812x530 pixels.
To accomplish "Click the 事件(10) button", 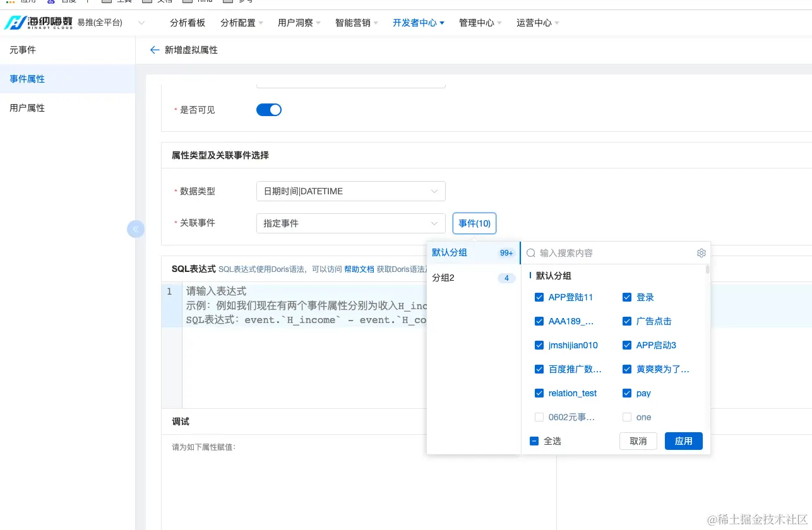I will 475,223.
